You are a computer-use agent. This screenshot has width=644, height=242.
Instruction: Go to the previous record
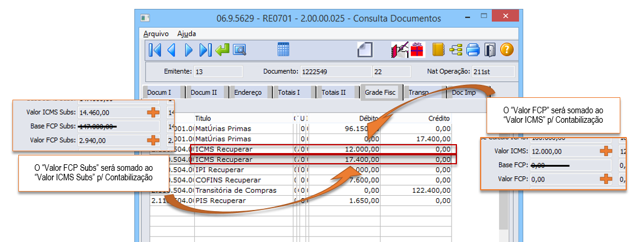click(x=171, y=50)
